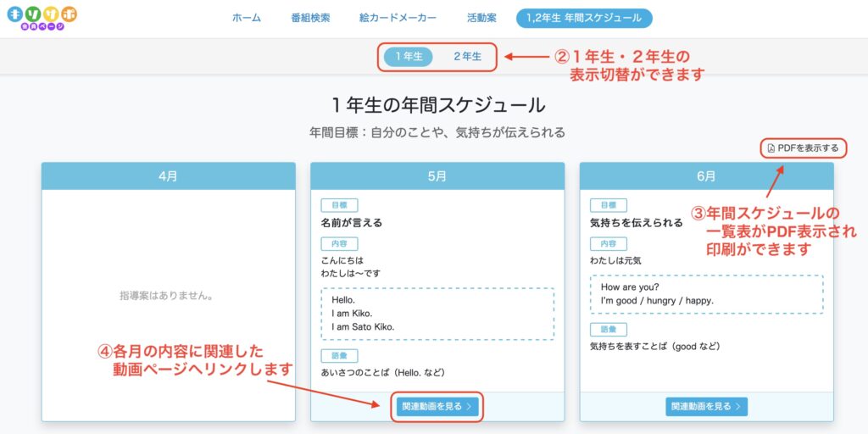Click 指導案はありません message
868x434 pixels.
(167, 296)
